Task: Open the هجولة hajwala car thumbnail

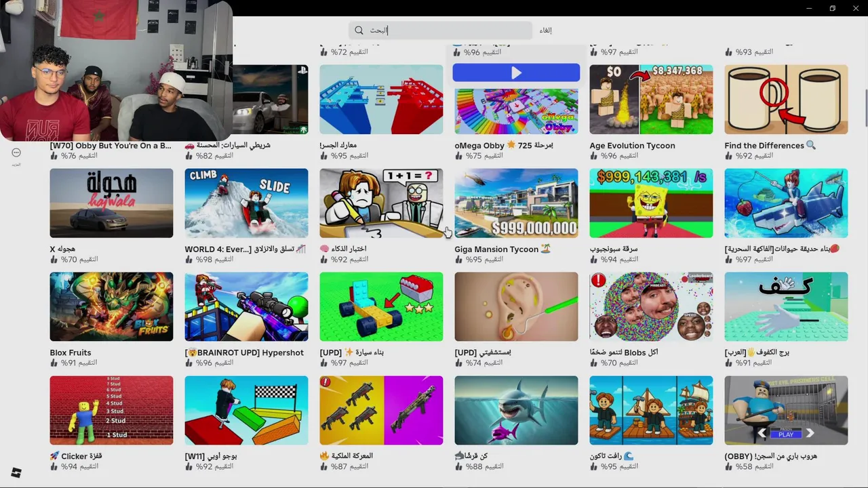Action: 111,203
